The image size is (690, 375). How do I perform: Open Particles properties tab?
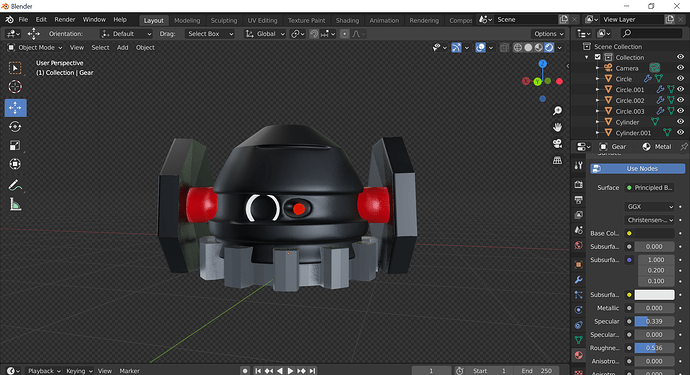pos(579,294)
